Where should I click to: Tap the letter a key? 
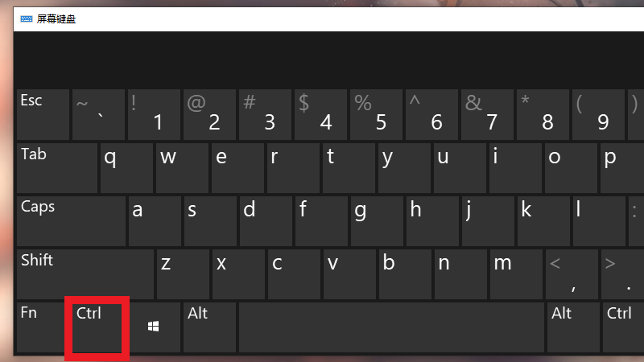155,220
